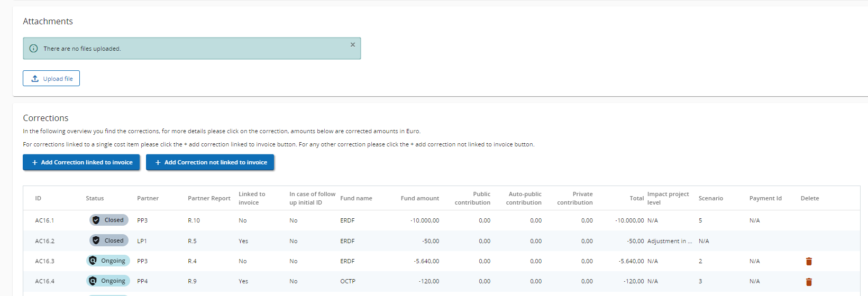Click trash icon for correction AC16.4

808,282
